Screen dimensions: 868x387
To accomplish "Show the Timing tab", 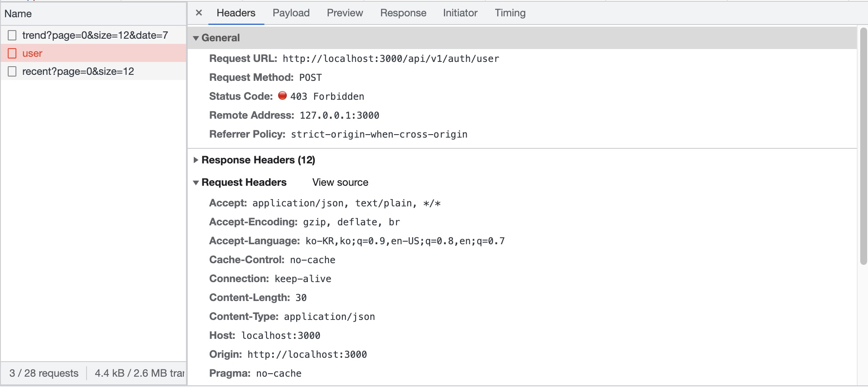I will point(510,13).
